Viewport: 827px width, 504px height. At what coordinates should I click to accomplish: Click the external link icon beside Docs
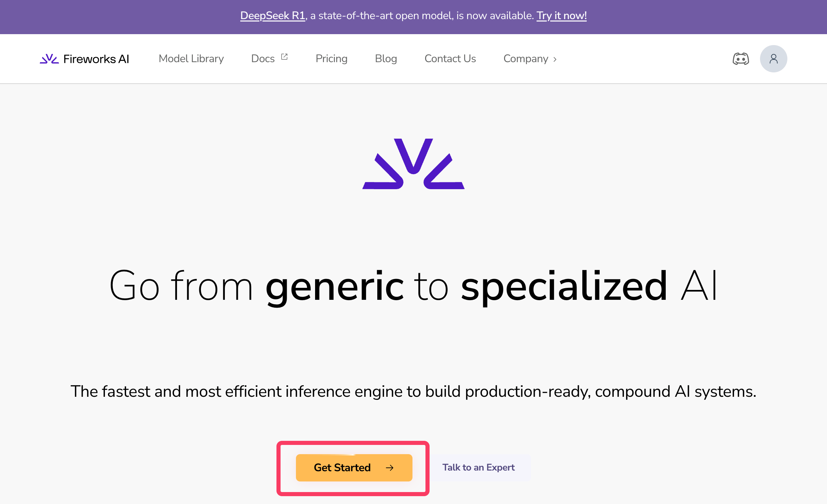(x=284, y=57)
